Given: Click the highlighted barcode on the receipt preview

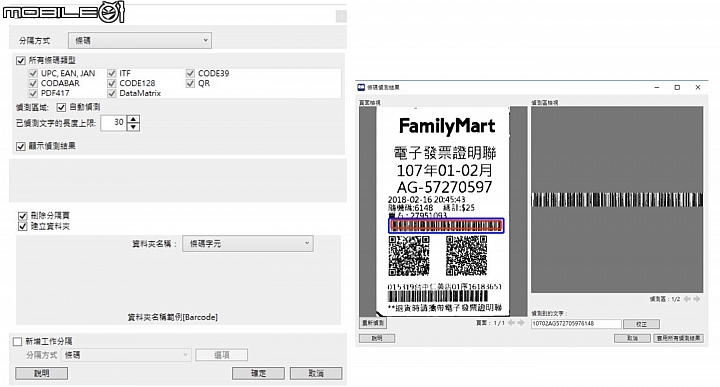Looking at the screenshot, I should click(446, 225).
